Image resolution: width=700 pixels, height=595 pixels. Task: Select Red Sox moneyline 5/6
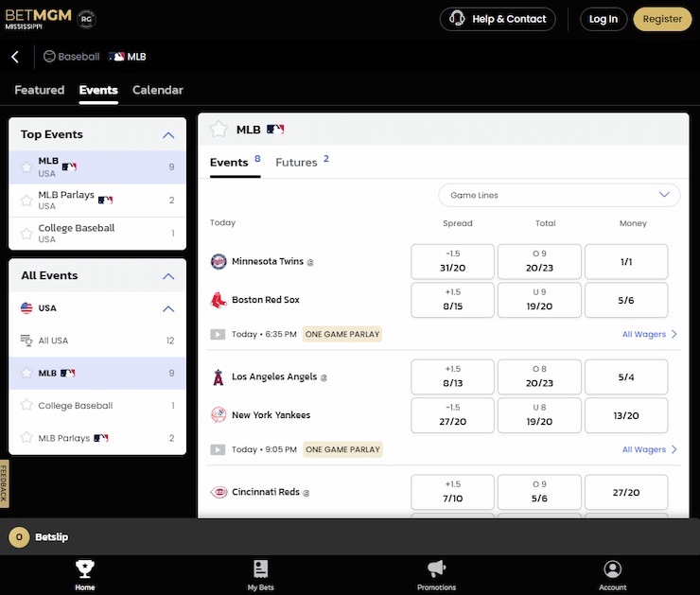click(626, 300)
